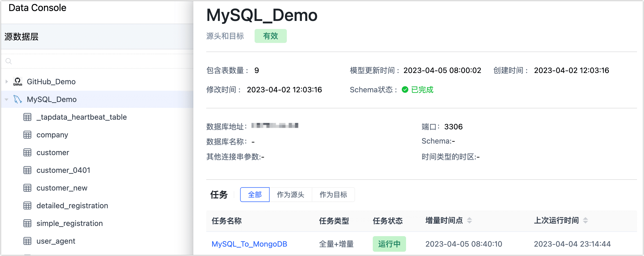
Task: Click the MySQL_Demo page heading
Action: click(x=262, y=15)
